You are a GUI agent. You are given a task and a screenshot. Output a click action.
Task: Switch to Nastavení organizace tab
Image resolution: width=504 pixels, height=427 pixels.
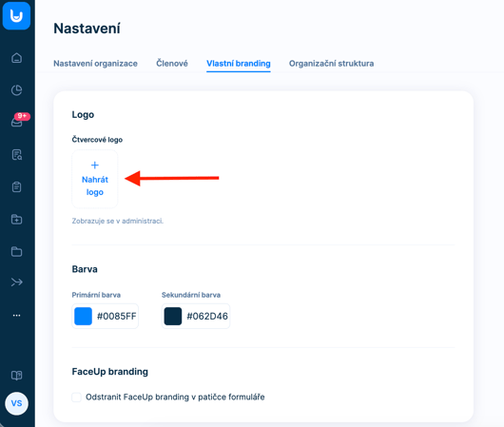(95, 64)
